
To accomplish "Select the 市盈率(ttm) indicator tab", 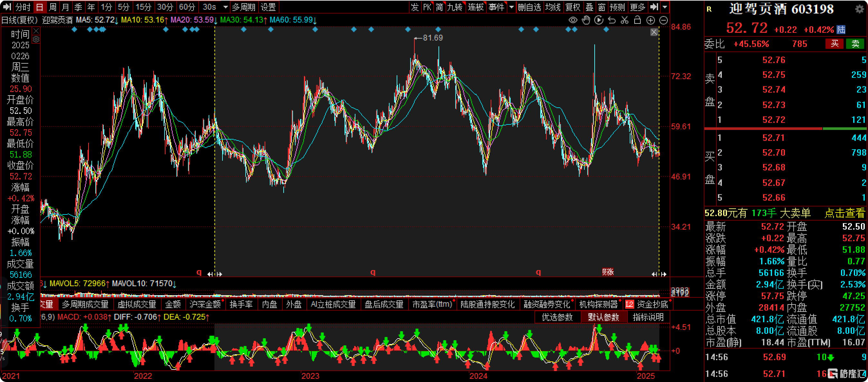I will click(x=432, y=304).
